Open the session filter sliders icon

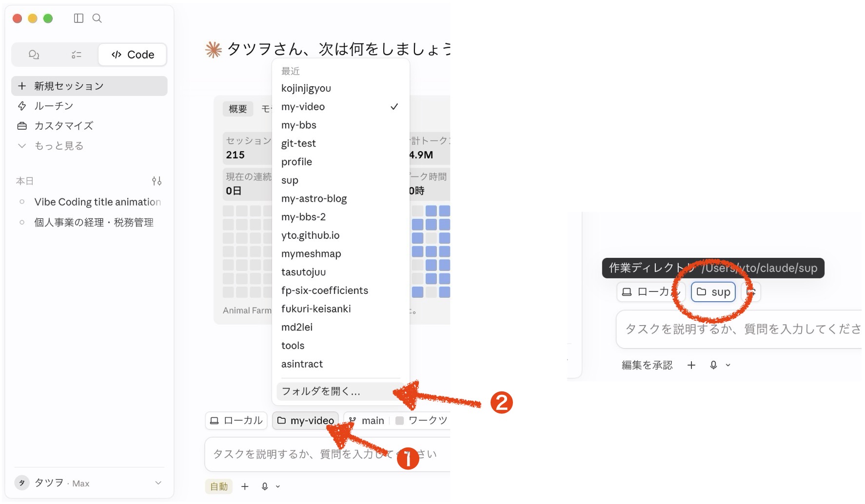point(157,181)
